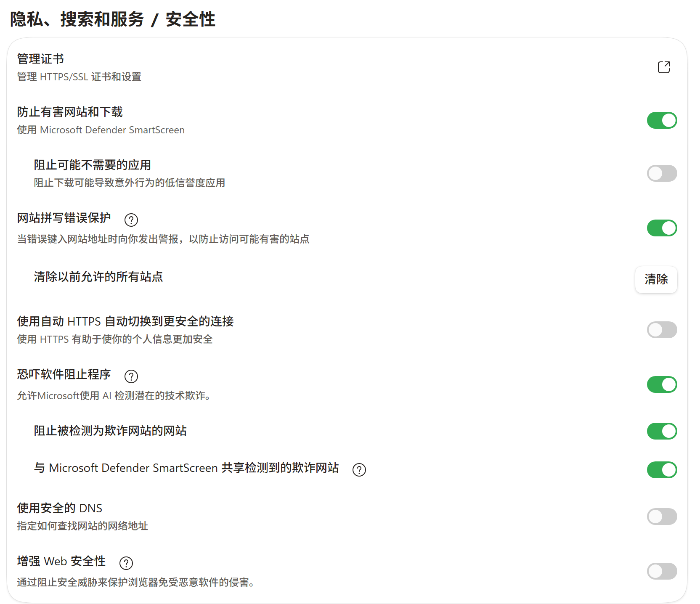This screenshot has height=604, width=700.
Task: Go back via 隐私、搜索和服务 breadcrumb
Action: 77,19
